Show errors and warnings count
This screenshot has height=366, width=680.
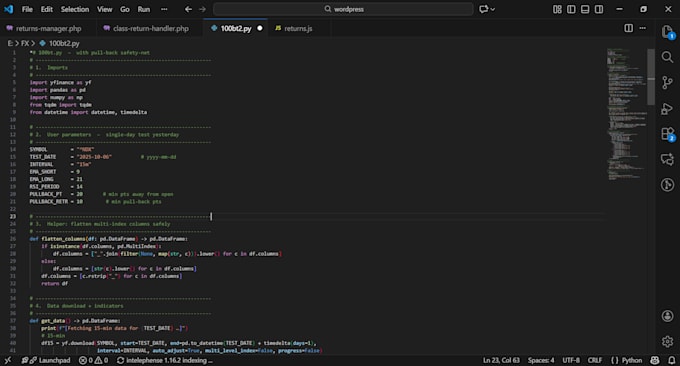(93, 360)
